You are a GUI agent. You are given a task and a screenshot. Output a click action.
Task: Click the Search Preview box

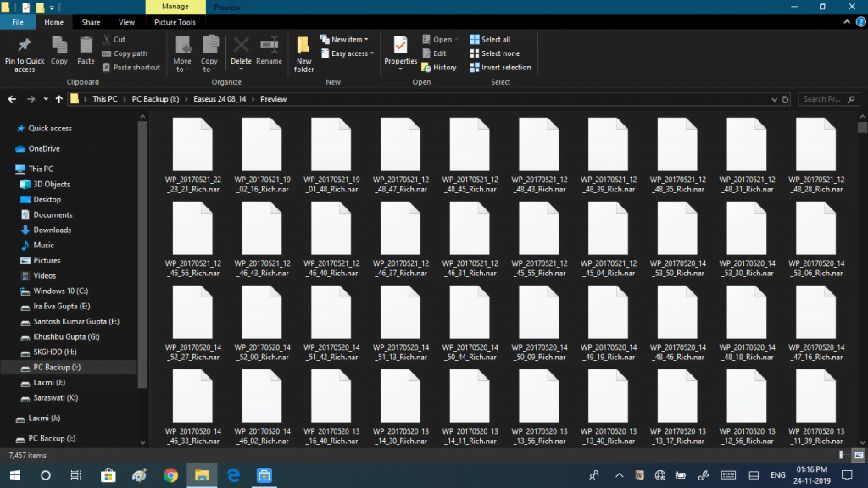(x=829, y=99)
